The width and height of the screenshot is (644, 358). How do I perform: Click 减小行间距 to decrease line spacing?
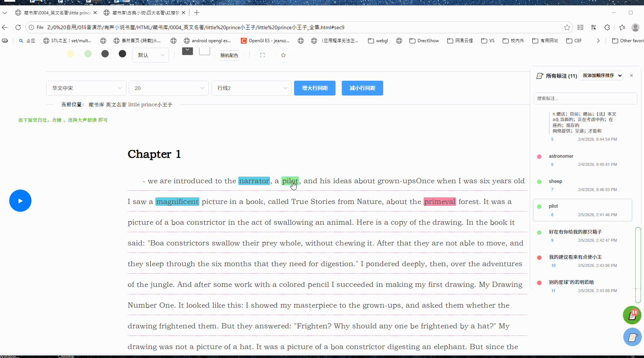click(363, 88)
